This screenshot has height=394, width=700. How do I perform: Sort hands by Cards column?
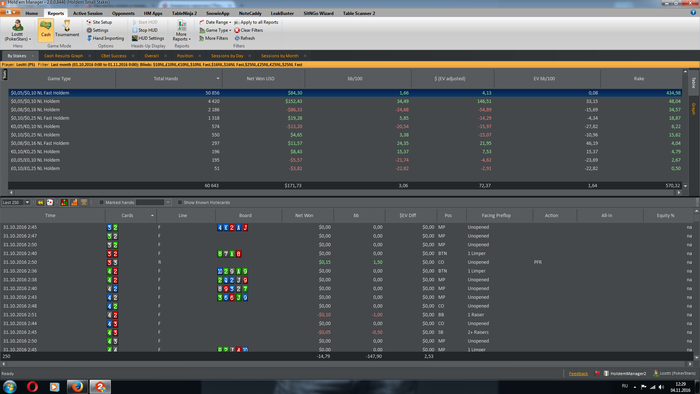coord(130,216)
